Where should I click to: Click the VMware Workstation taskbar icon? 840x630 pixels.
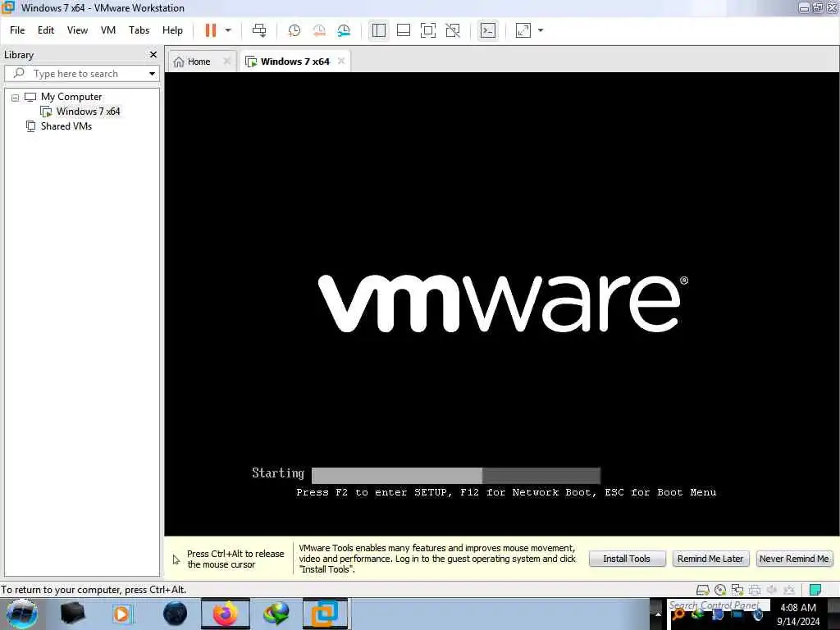[325, 614]
